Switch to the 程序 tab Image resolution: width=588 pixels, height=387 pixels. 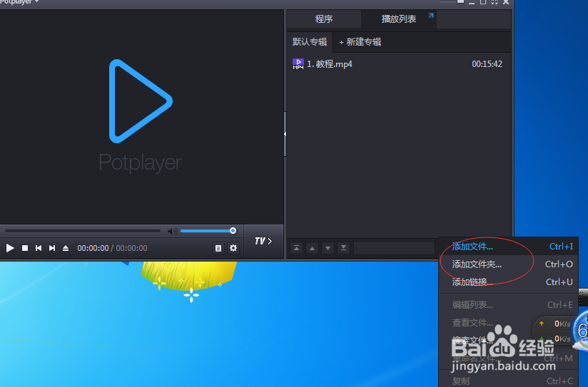tap(324, 19)
